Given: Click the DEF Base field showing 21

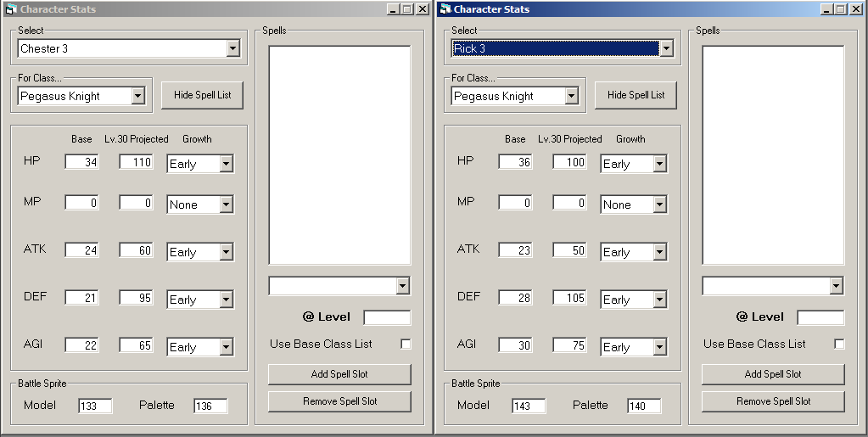Looking at the screenshot, I should 82,298.
